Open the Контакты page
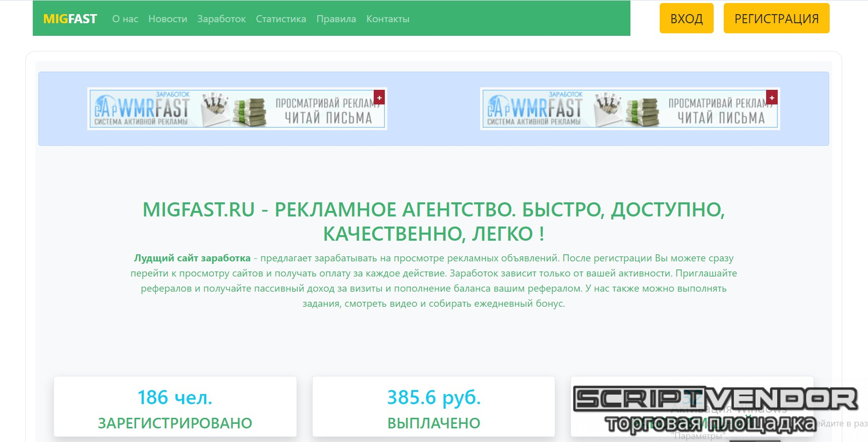Screen dimensions: 868x442 coord(388,19)
